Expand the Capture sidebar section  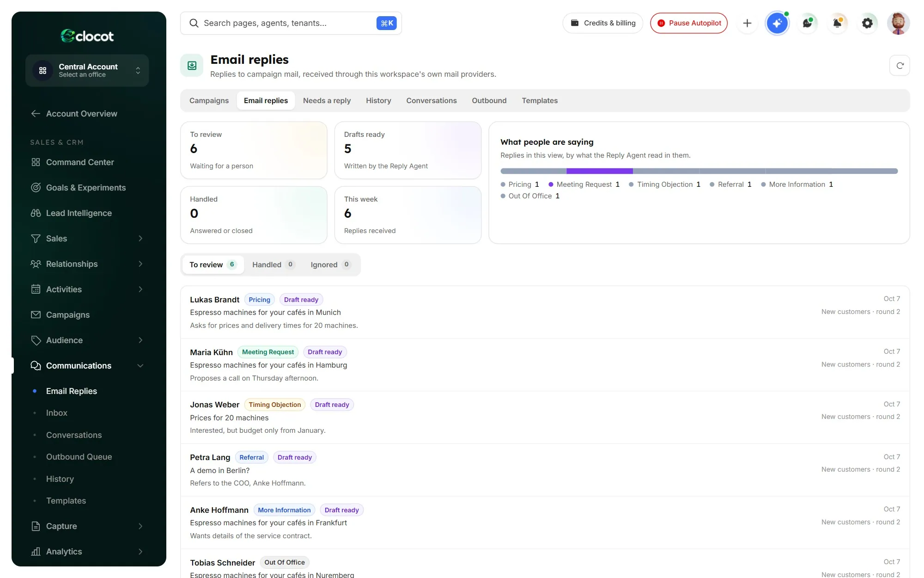pyautogui.click(x=87, y=526)
